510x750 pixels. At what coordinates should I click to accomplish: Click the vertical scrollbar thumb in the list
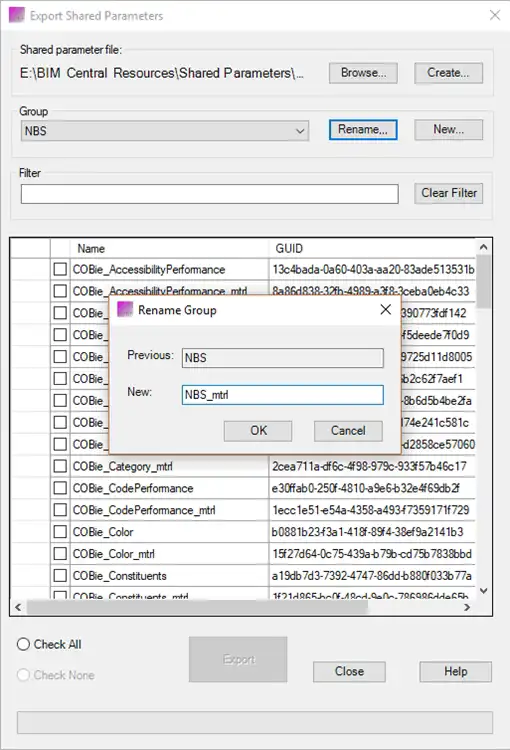[483, 281]
